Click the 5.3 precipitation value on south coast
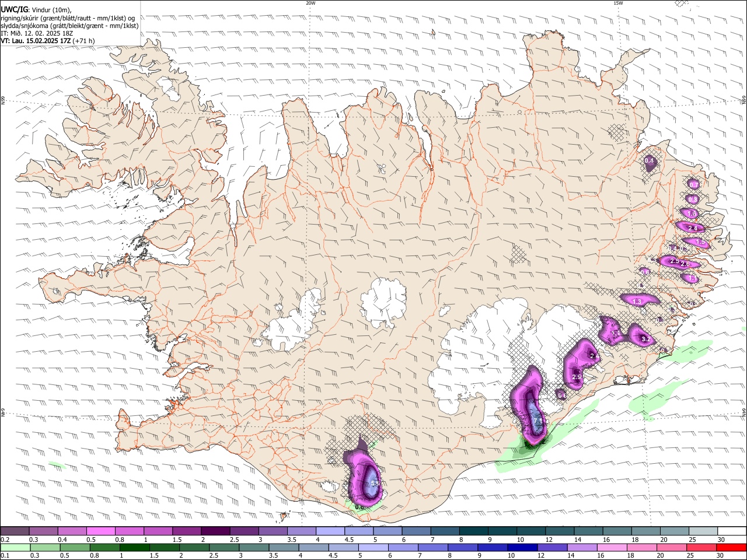Screen dimensions: 747x560 tap(375, 483)
